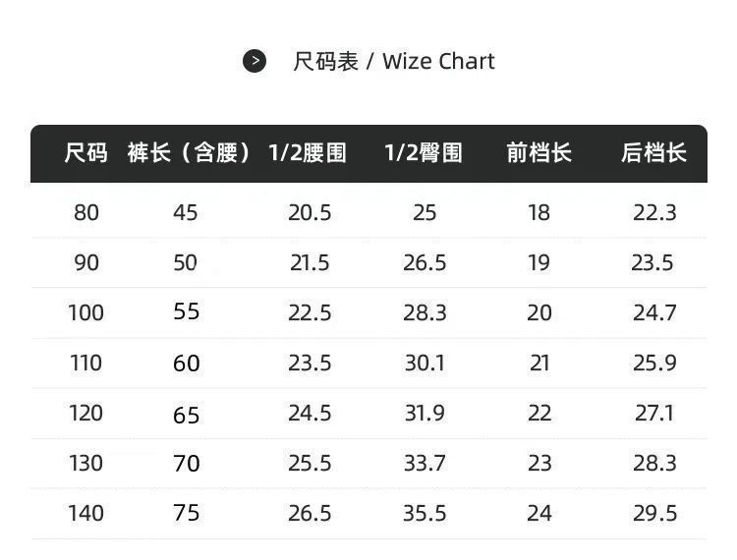Click the 1/2臀围 column header
This screenshot has width=737, height=560.
pos(424,153)
